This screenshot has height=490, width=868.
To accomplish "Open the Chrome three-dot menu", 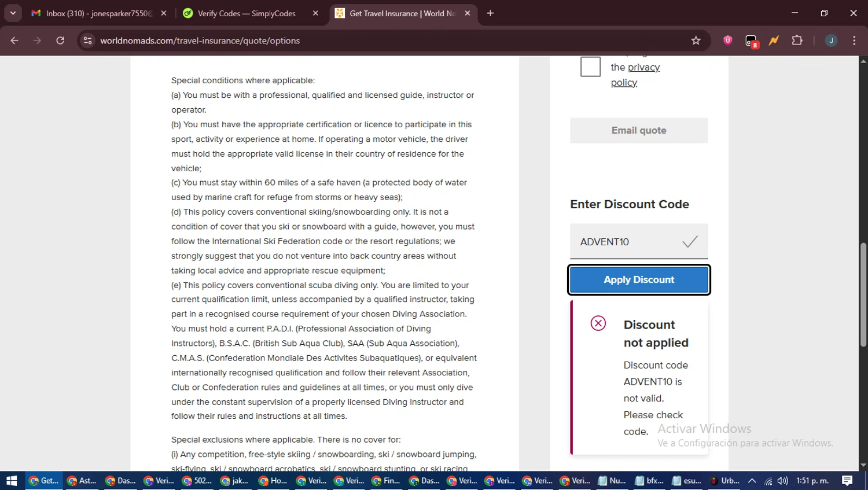I will tap(854, 40).
